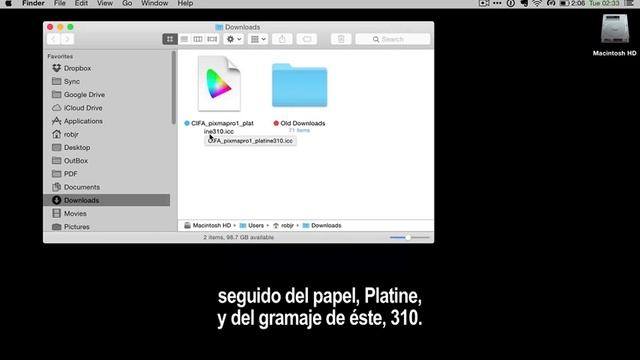Image resolution: width=640 pixels, height=360 pixels.
Task: Click the sidebar scrollbar
Action: coord(174,88)
